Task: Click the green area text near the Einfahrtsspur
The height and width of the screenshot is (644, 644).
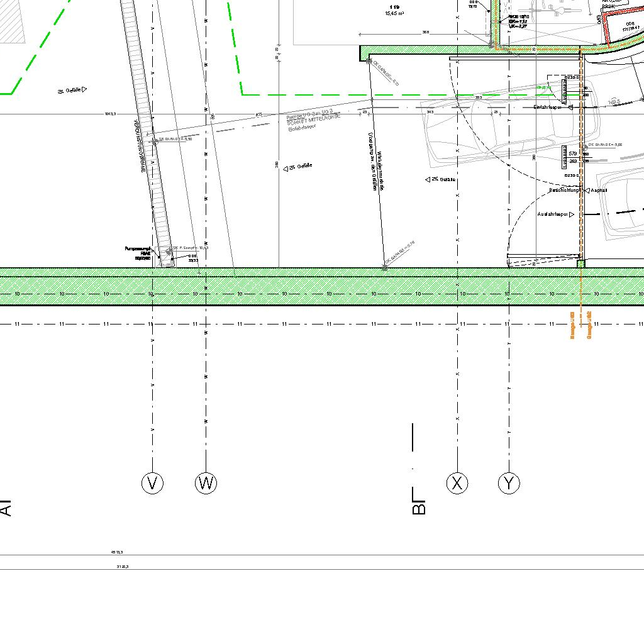Action: tap(544, 87)
